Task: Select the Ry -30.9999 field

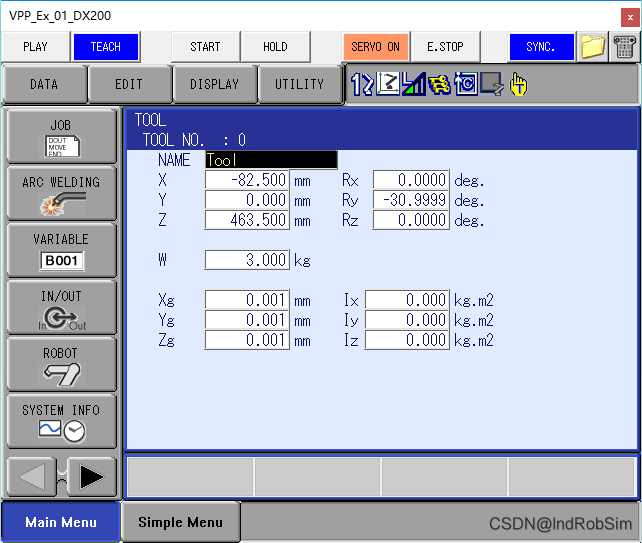Action: (x=411, y=200)
